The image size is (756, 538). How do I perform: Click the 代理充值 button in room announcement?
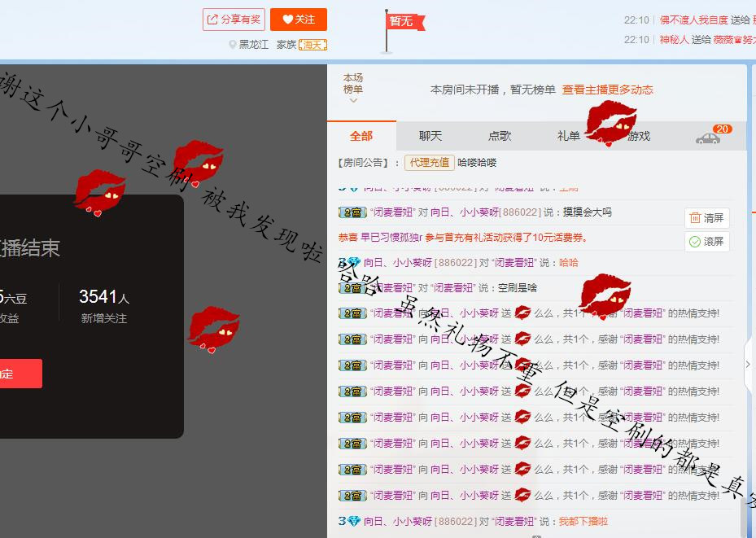click(429, 163)
